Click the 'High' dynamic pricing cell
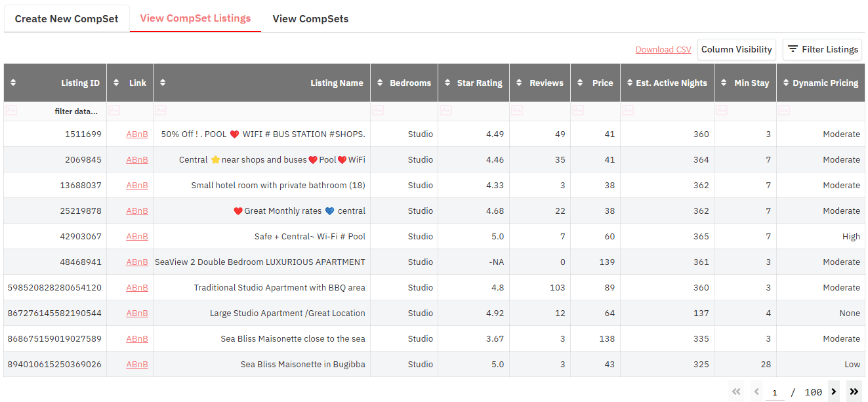Screen dimensions: 868x402 coord(821,236)
